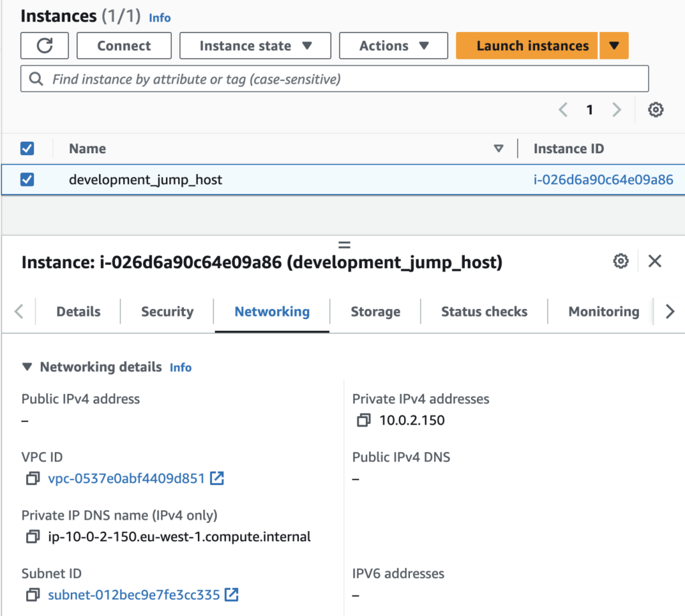Collapse the Networking details section
Image resolution: width=685 pixels, height=616 pixels.
coord(26,367)
